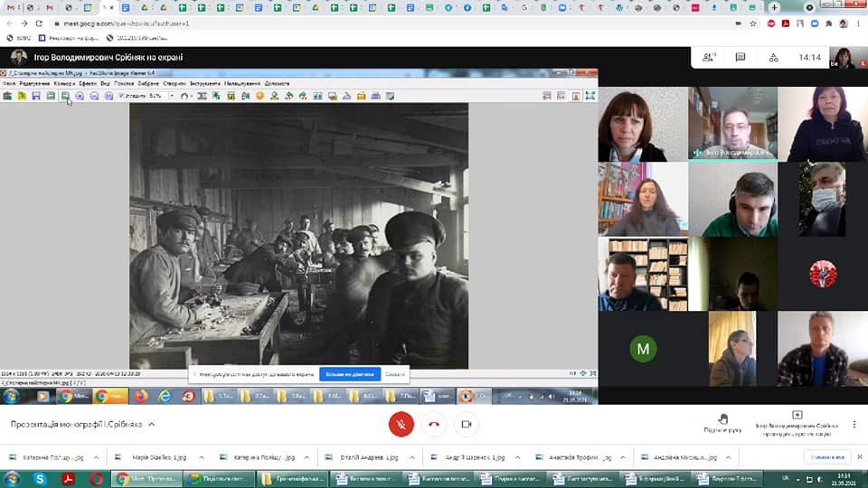Open the Chrome three-dot main menu
The image size is (868, 488).
pyautogui.click(x=856, y=23)
